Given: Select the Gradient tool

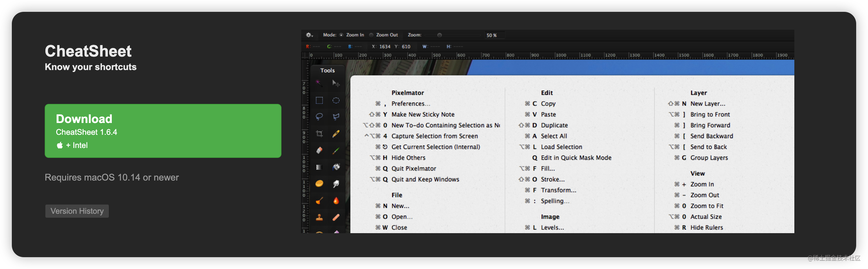Looking at the screenshot, I should click(319, 167).
